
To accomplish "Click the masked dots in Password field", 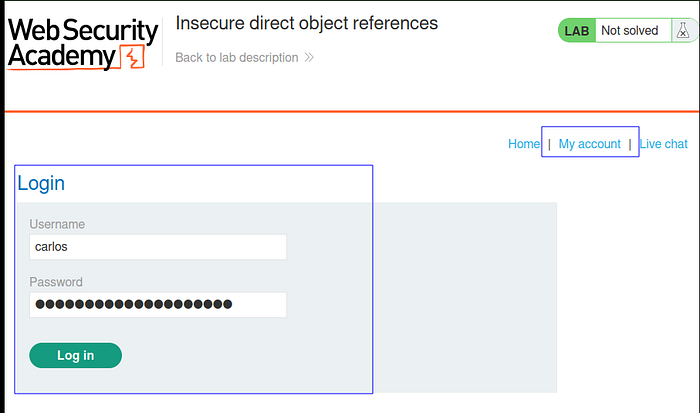I will click(x=133, y=305).
